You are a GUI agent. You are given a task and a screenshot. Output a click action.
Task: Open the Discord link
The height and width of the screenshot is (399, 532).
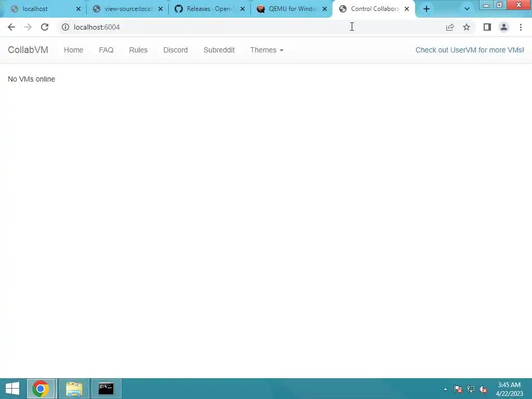(176, 50)
